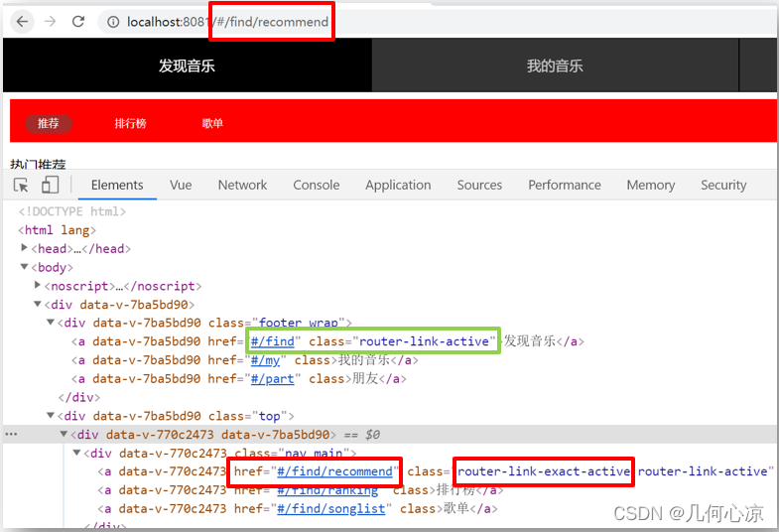Click the site info icon in address bar

point(113,23)
